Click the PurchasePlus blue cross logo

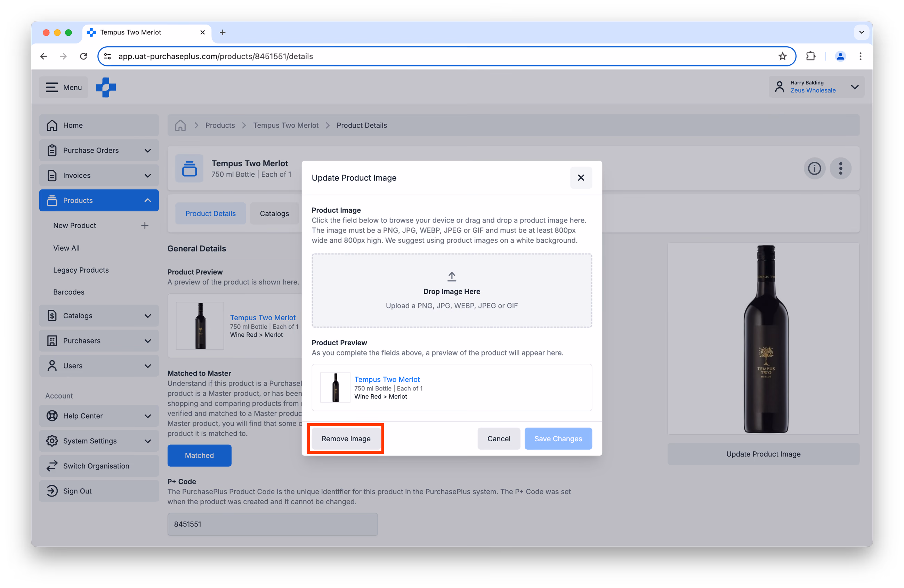(106, 87)
